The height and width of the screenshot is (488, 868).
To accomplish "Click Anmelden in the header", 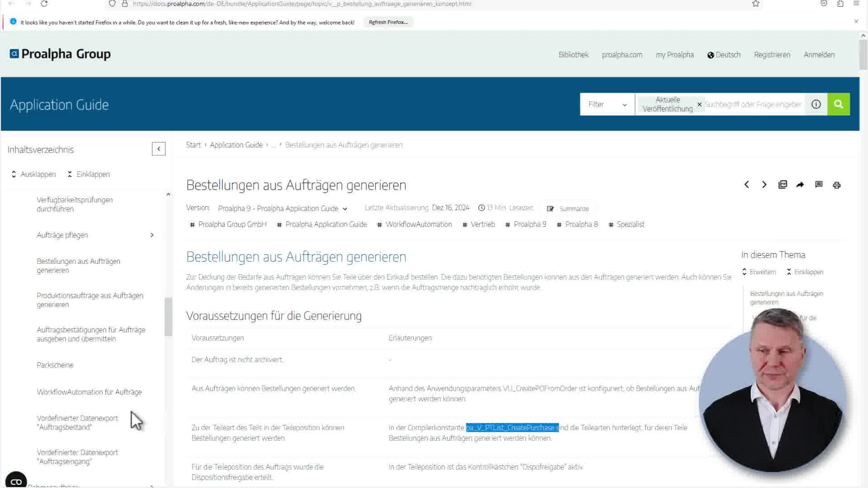I will pyautogui.click(x=819, y=55).
